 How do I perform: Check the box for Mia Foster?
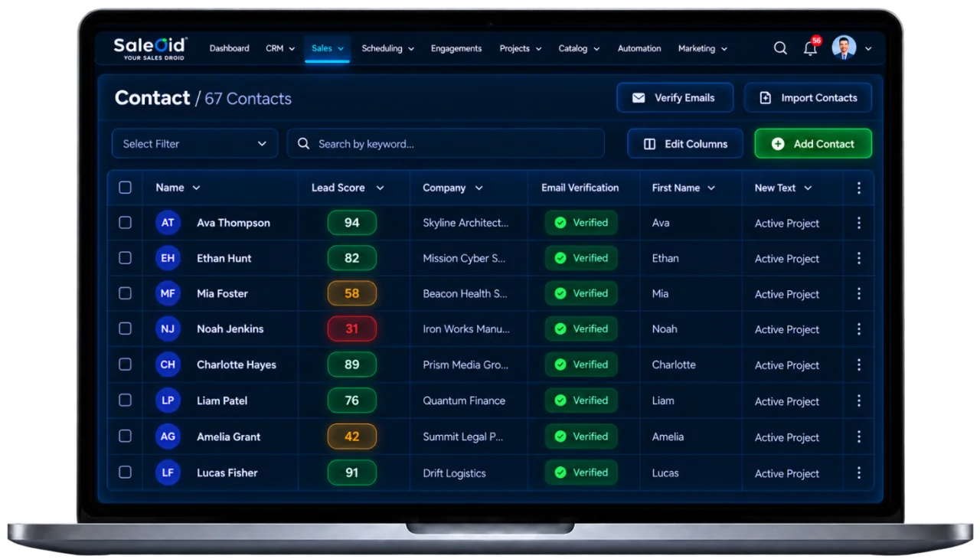coord(126,293)
